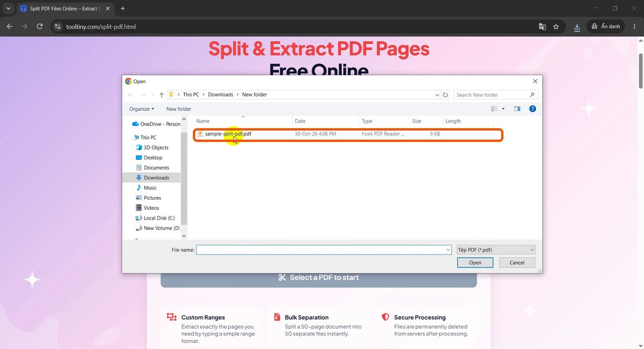Sort files by the Name column header
Screen dimensions: 644x349
pyautogui.click(x=243, y=121)
